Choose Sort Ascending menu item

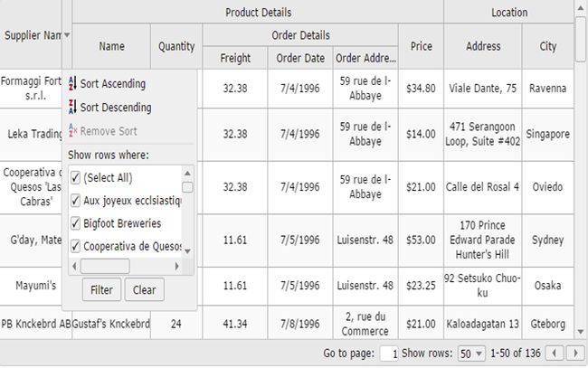tap(129, 83)
